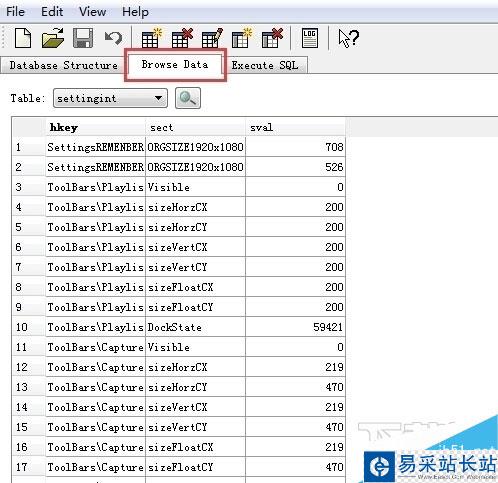Sort by the sect column header
Screen dimensions: 498x483
click(x=195, y=127)
